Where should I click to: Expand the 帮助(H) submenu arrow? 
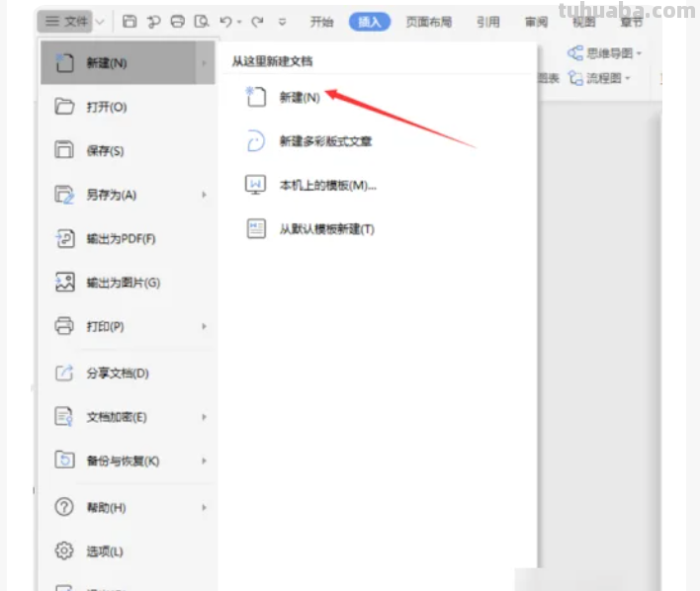[204, 507]
